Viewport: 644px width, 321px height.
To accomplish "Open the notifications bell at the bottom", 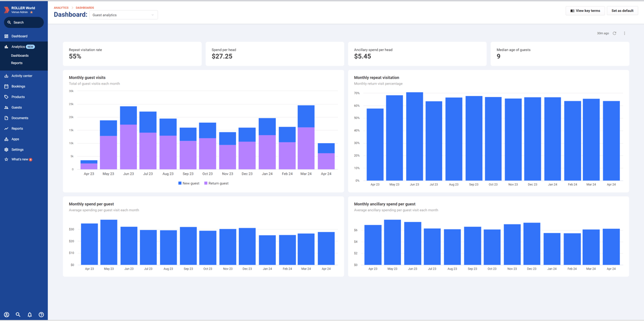I will pos(29,315).
